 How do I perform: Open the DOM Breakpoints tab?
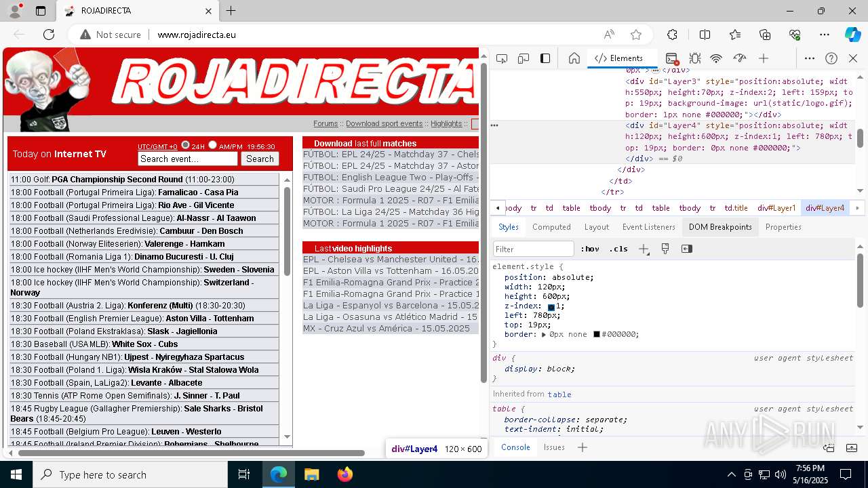(720, 227)
